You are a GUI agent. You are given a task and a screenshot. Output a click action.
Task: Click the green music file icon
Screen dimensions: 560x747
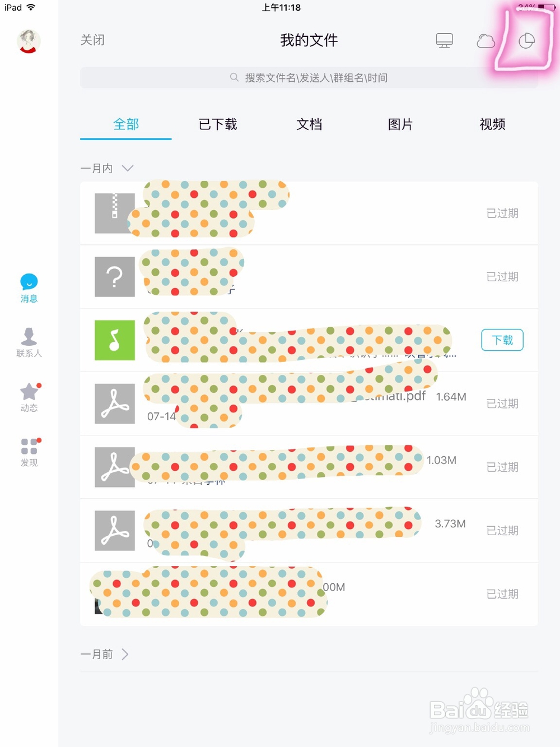(115, 340)
